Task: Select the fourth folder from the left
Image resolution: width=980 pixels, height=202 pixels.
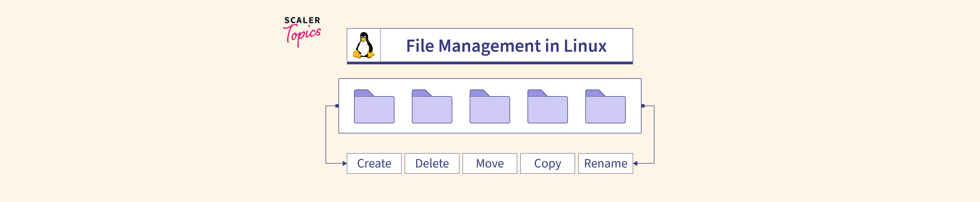Action: pyautogui.click(x=547, y=107)
